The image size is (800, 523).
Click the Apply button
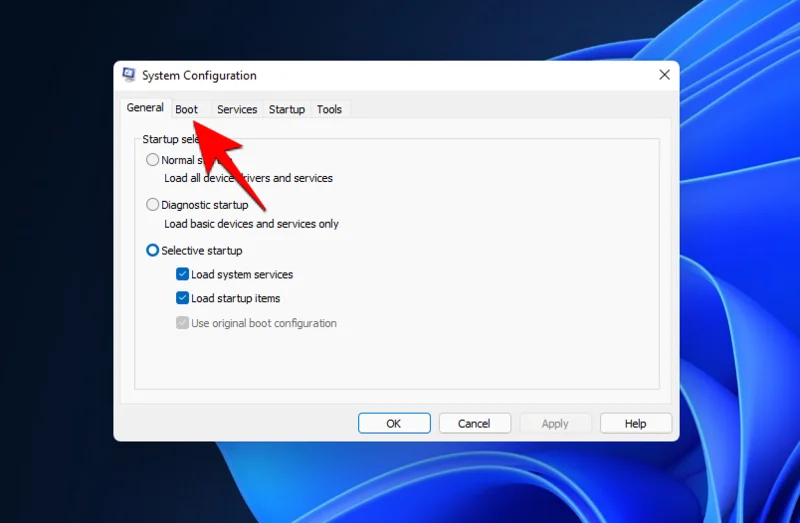[x=555, y=424]
